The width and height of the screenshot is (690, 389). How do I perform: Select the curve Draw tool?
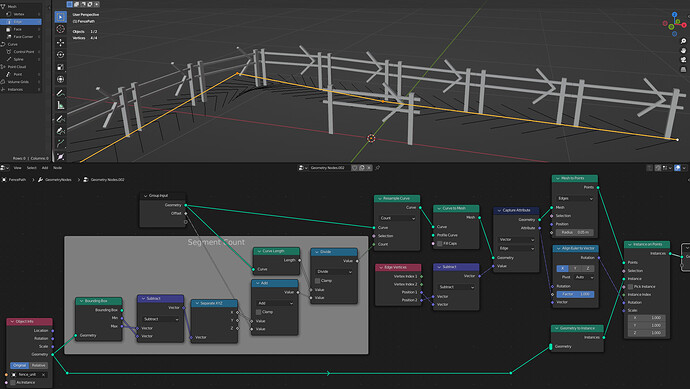(60, 118)
